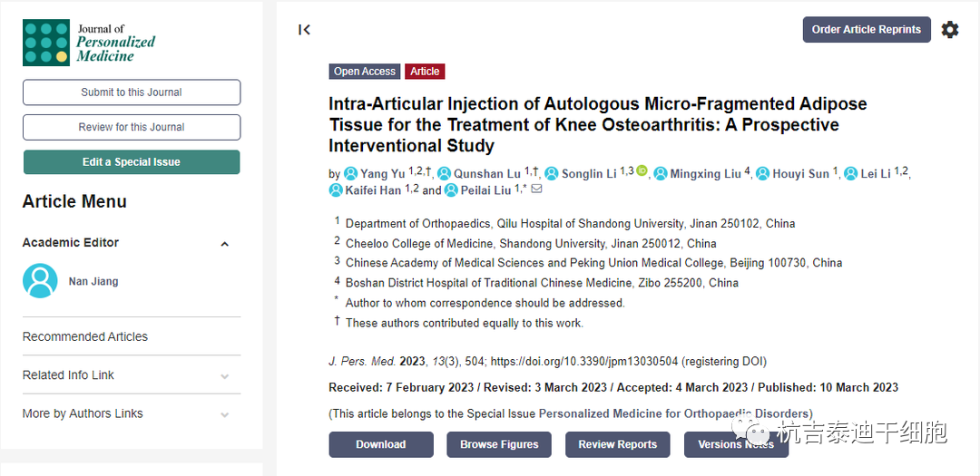Collapse the sidebar with the arrow icon
Screen dimensions: 980x476
[x=304, y=30]
